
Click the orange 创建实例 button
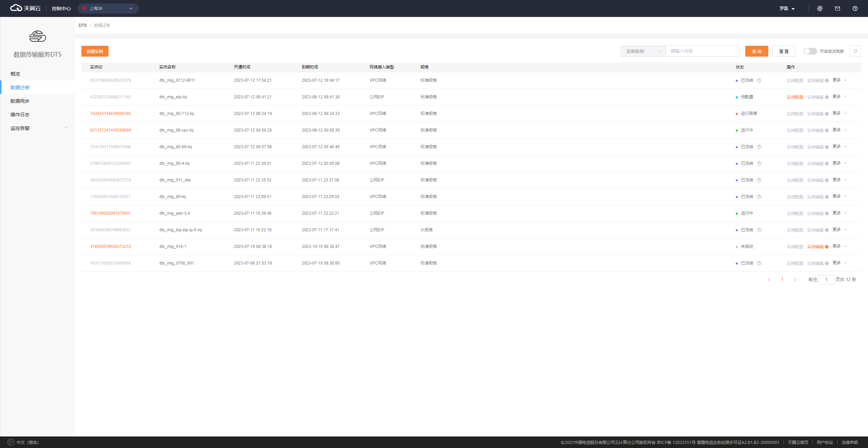coord(95,51)
